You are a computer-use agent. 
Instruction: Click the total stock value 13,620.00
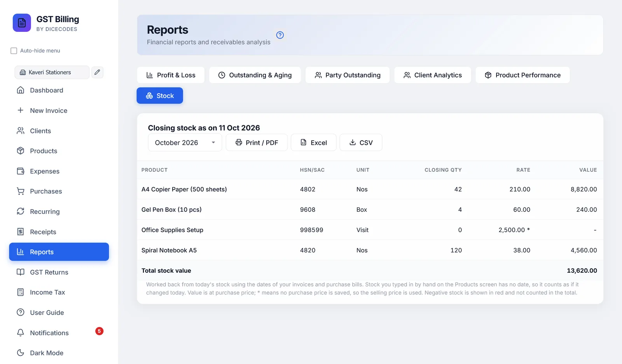582,270
